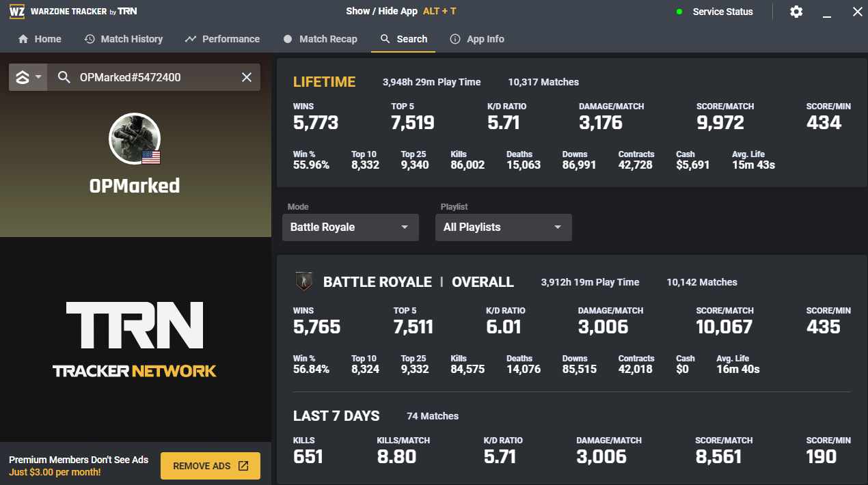
Task: Click Premium Members Don't See Ads text
Action: (x=79, y=460)
